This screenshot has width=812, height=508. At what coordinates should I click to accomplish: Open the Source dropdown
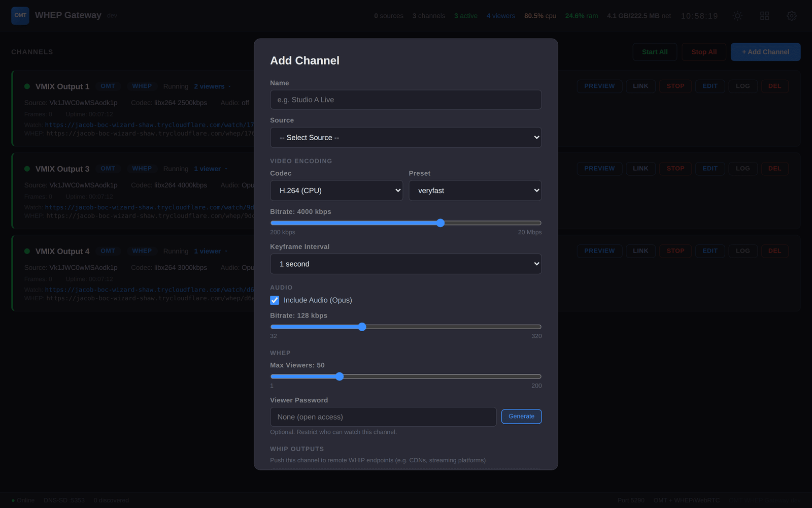(405, 137)
